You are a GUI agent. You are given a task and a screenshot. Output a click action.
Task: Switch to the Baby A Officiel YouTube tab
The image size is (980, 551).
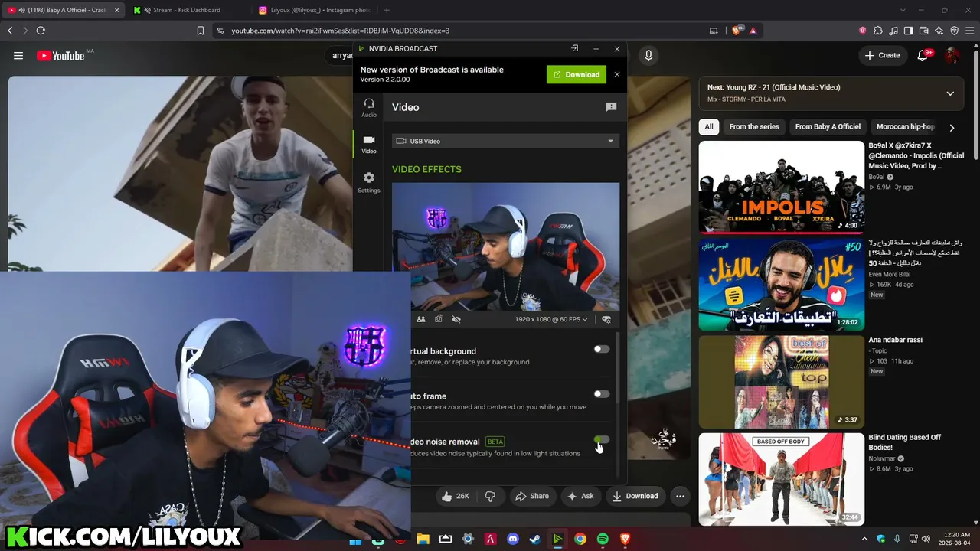coord(63,10)
